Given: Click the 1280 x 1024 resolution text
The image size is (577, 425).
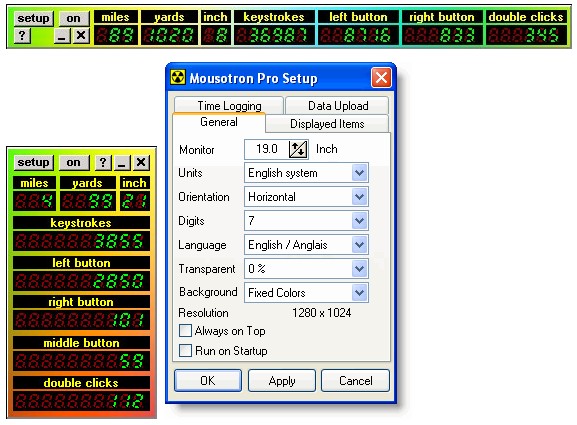Looking at the screenshot, I should tap(322, 313).
